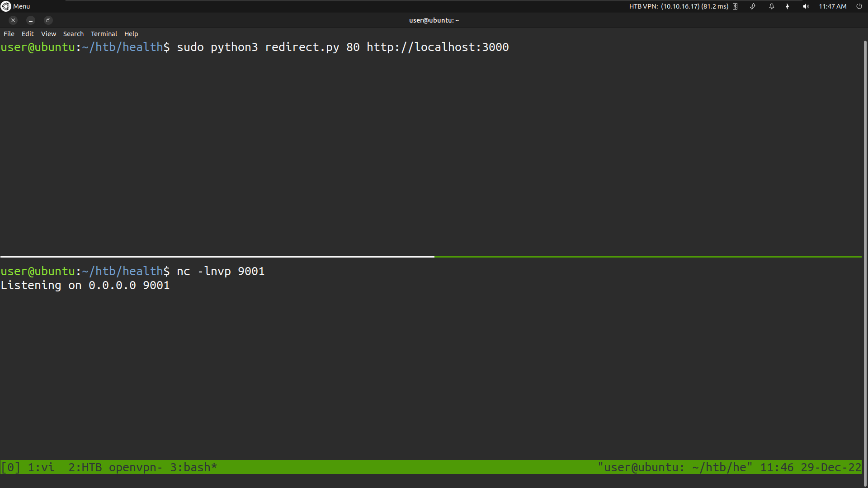Open the notifications bell icon
The height and width of the screenshot is (488, 868).
coord(771,6)
